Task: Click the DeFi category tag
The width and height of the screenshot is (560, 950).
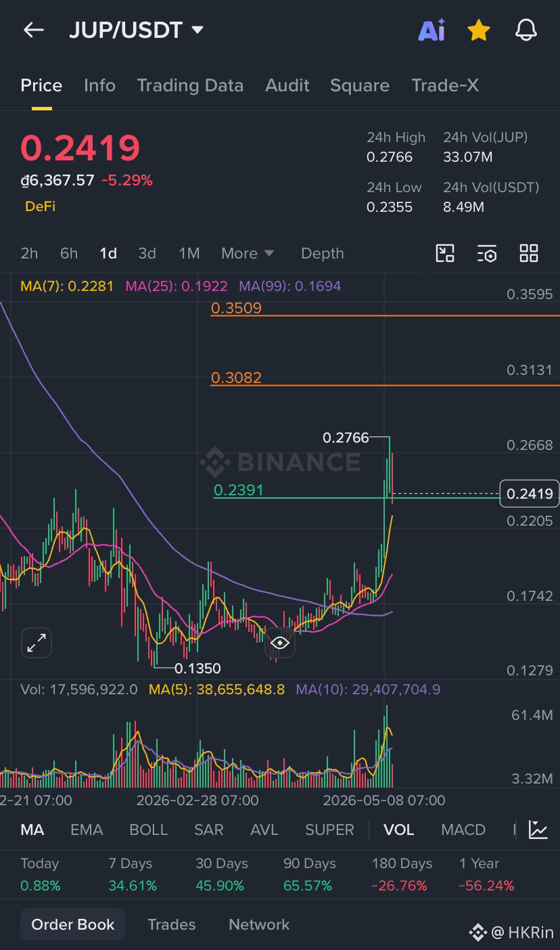Action: click(x=40, y=206)
